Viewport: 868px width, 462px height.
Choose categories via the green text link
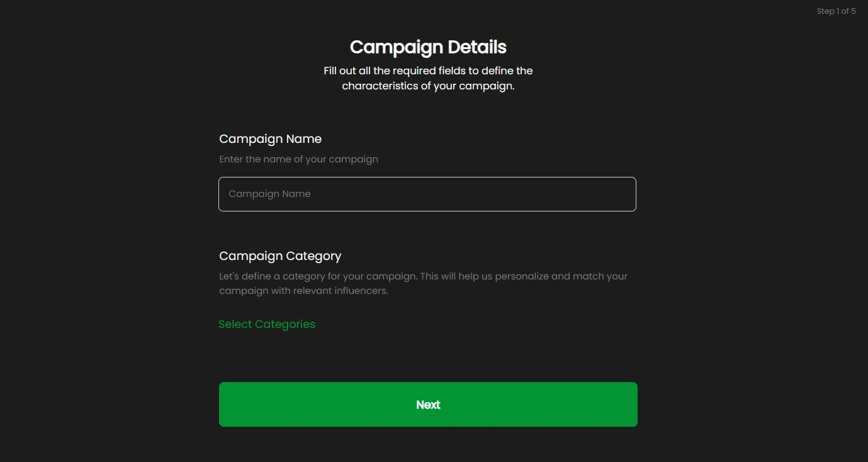267,324
